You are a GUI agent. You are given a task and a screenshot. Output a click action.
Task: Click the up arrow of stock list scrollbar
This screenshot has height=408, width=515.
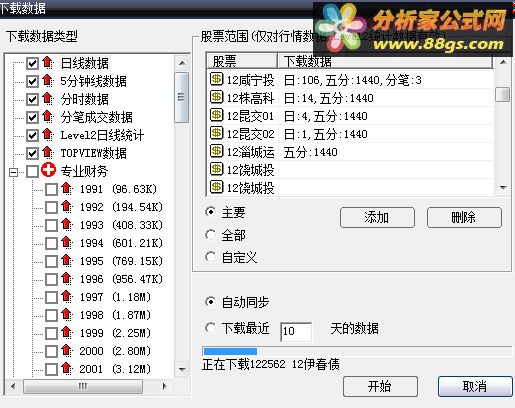click(x=503, y=62)
